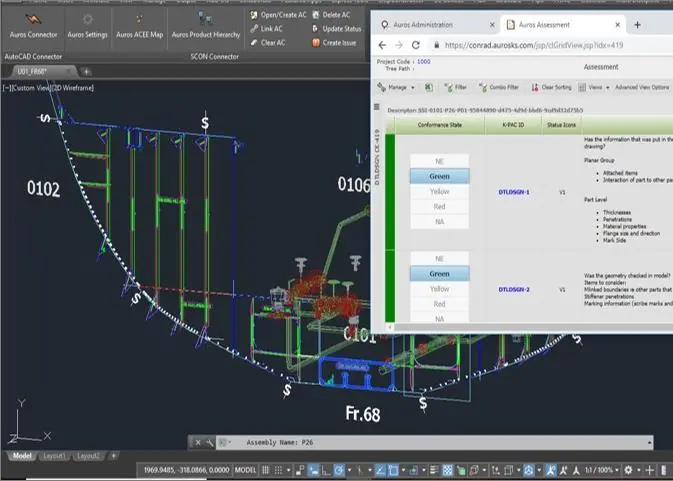Open the workspace switching gear in the status bar
Image resolution: width=673 pixels, height=481 pixels.
point(628,470)
